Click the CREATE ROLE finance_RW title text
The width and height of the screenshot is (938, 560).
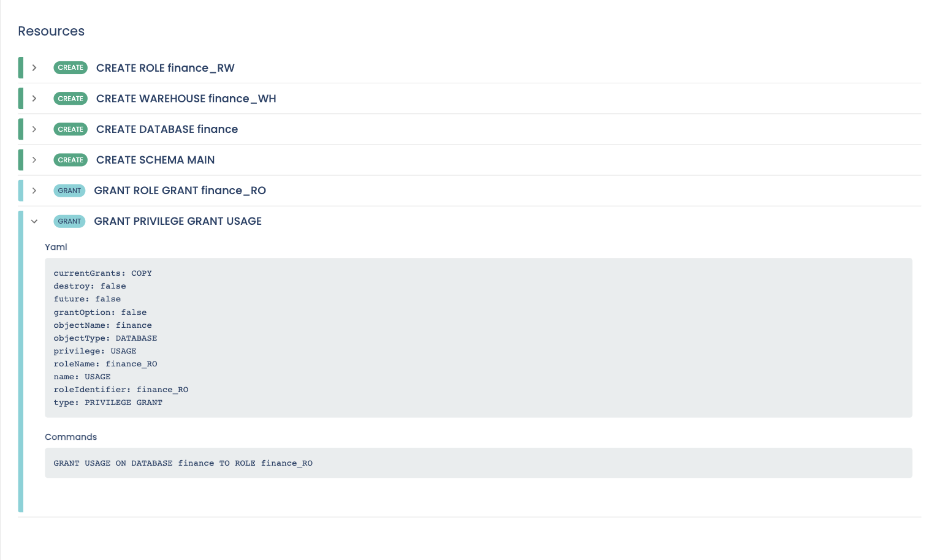tap(166, 68)
